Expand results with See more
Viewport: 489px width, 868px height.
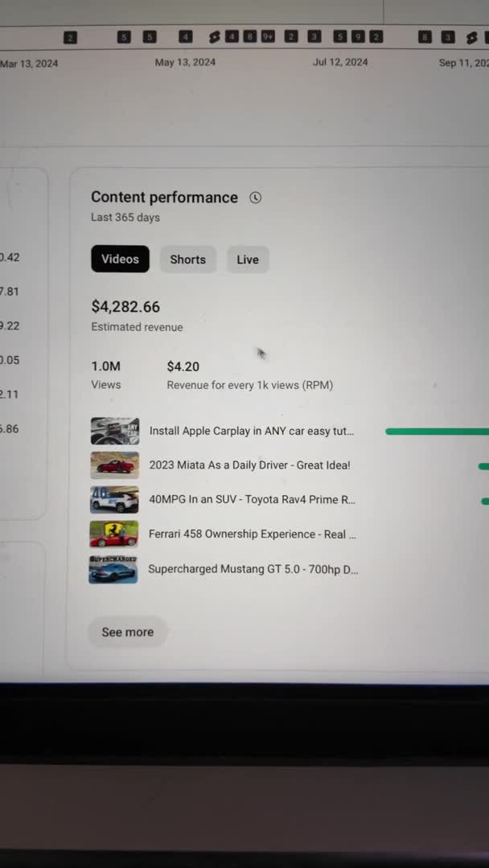127,632
